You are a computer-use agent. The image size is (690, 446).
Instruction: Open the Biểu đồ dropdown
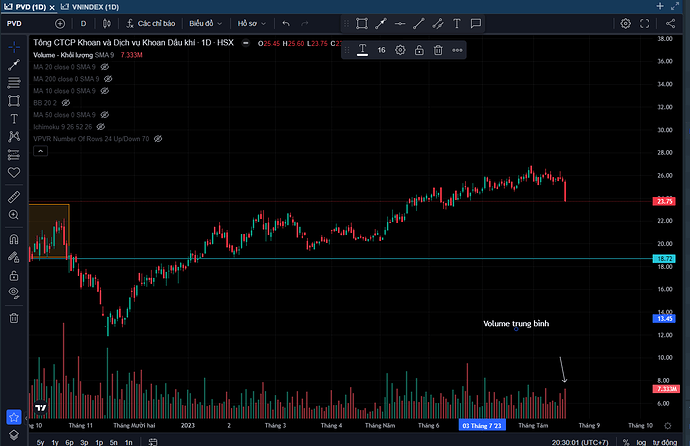(x=206, y=23)
